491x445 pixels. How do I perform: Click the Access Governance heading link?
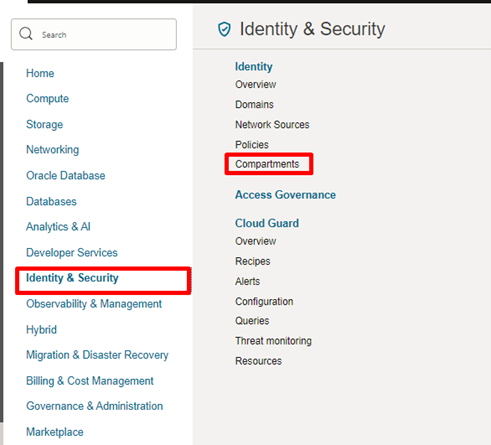pyautogui.click(x=285, y=195)
